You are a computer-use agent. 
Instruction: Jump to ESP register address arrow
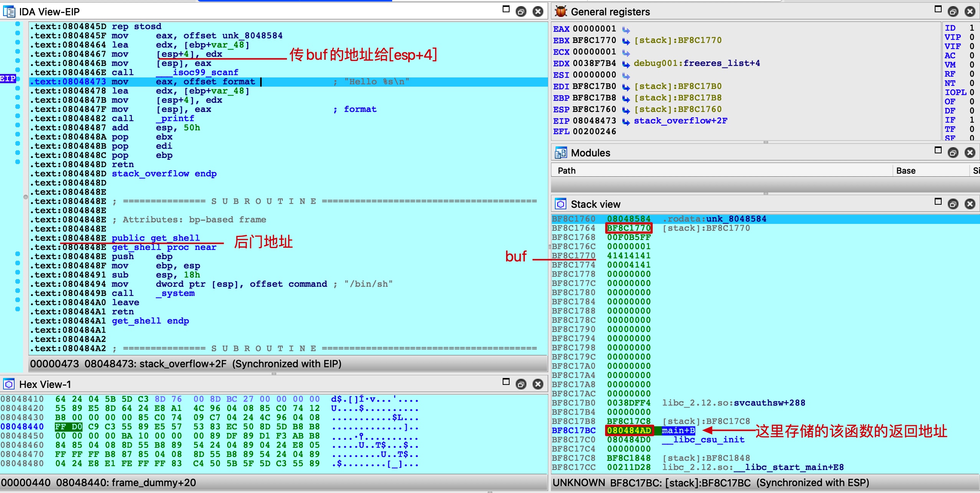pyautogui.click(x=626, y=110)
